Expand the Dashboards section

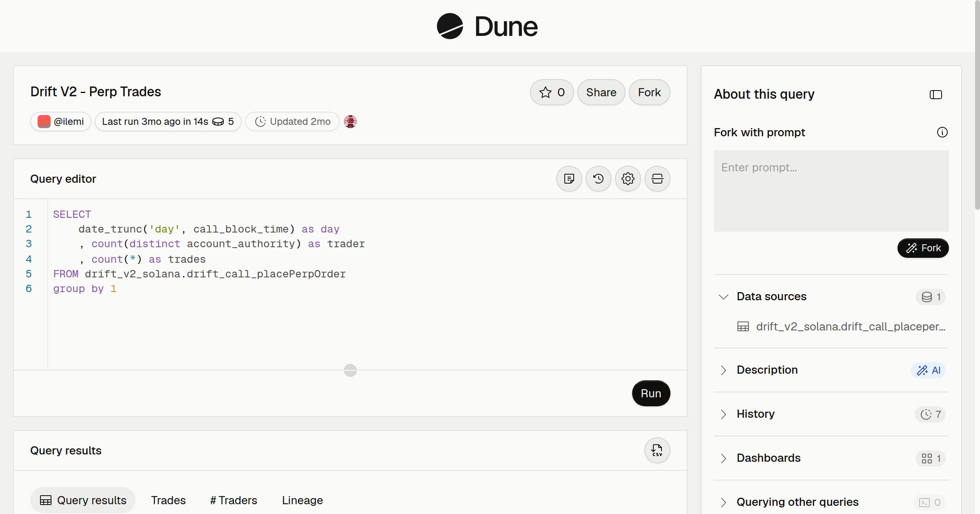[x=723, y=458]
